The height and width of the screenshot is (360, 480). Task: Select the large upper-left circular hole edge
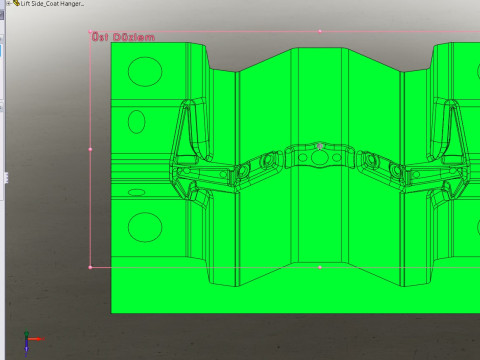[145, 72]
